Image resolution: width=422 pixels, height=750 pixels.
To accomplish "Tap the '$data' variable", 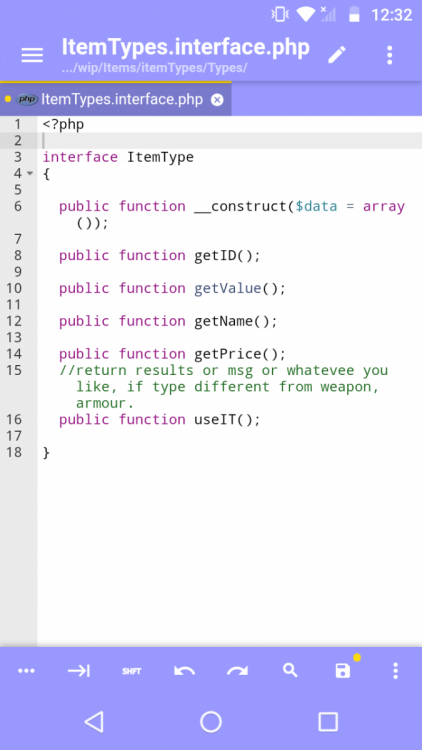I will click(316, 206).
